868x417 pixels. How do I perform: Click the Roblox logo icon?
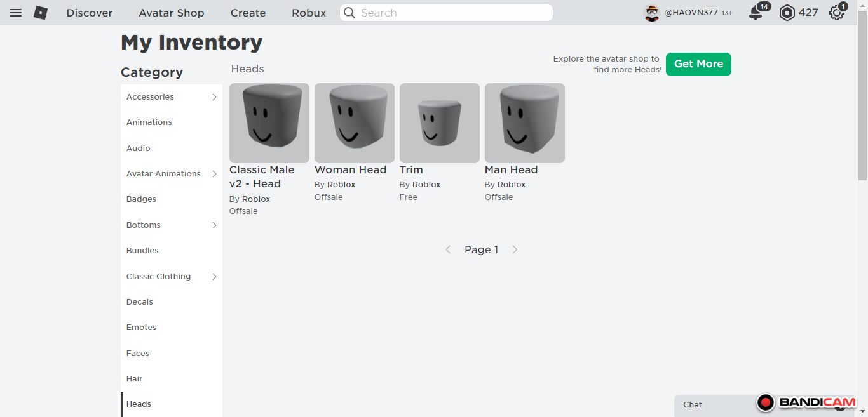click(x=41, y=13)
